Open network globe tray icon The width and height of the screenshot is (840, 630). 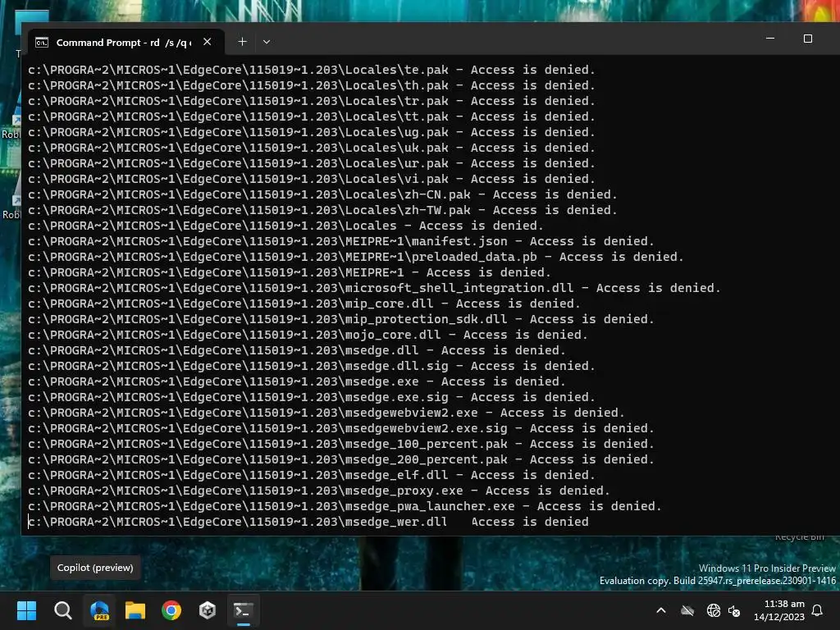click(713, 610)
